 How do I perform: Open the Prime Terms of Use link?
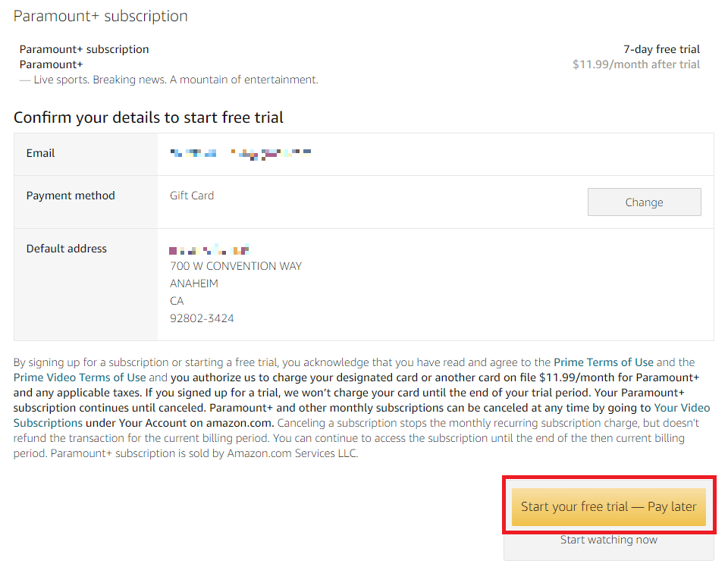(603, 362)
